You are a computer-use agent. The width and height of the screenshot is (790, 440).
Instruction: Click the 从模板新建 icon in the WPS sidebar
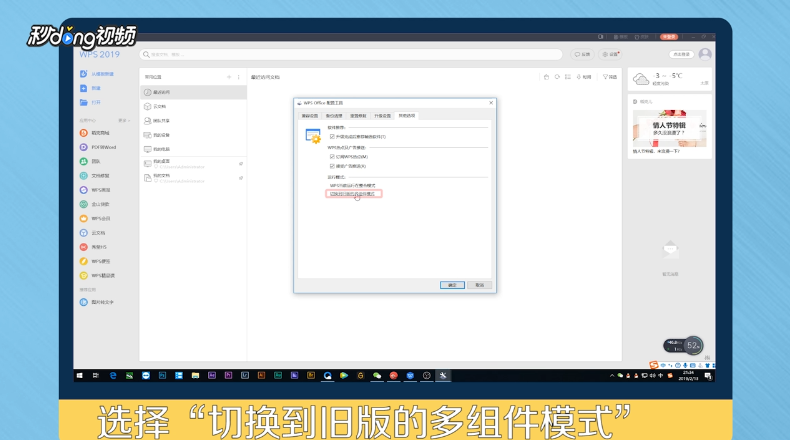pyautogui.click(x=84, y=74)
